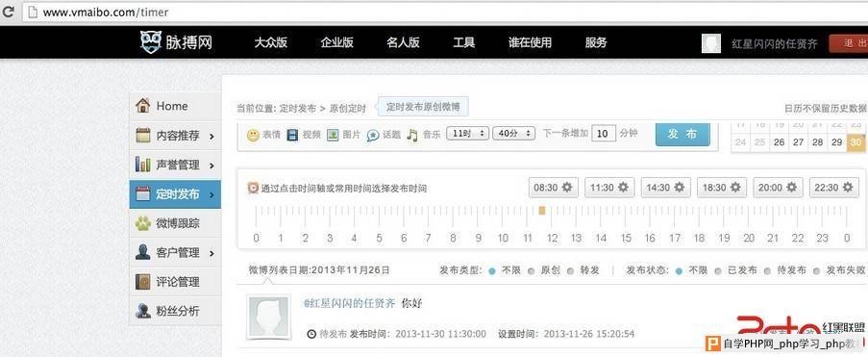Open settings gear on the 22:30 preset
The image size is (868, 357).
tap(848, 188)
